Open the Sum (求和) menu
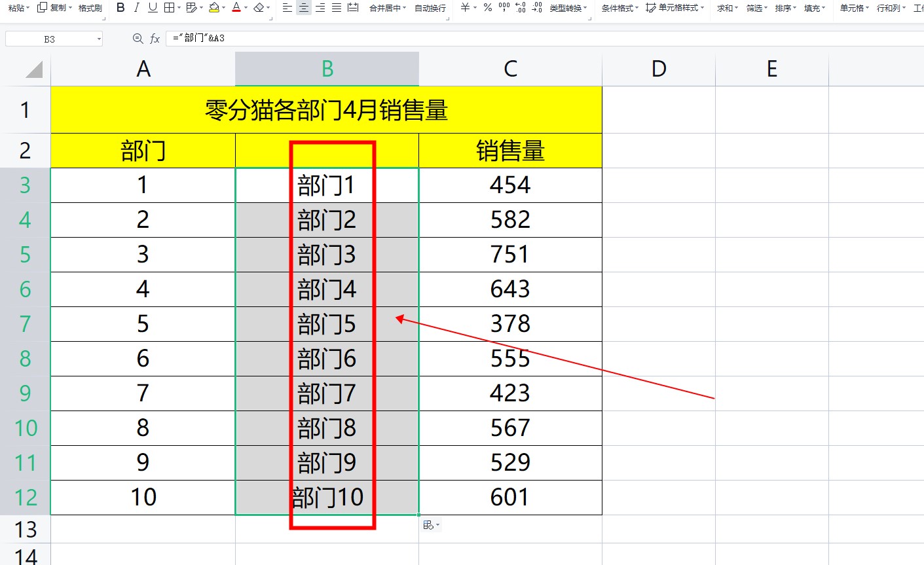This screenshot has width=924, height=565. click(x=728, y=8)
